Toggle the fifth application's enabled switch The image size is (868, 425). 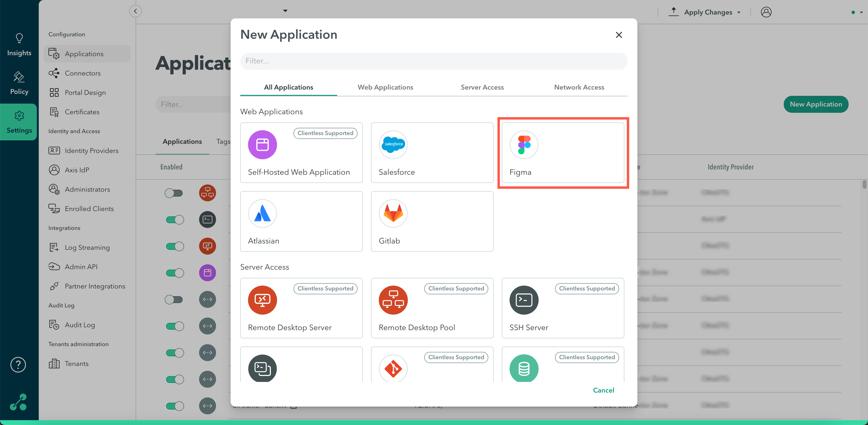click(174, 299)
